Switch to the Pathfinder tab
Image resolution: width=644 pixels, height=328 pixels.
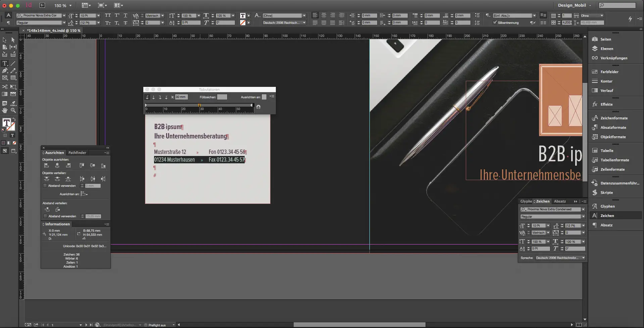click(x=77, y=153)
